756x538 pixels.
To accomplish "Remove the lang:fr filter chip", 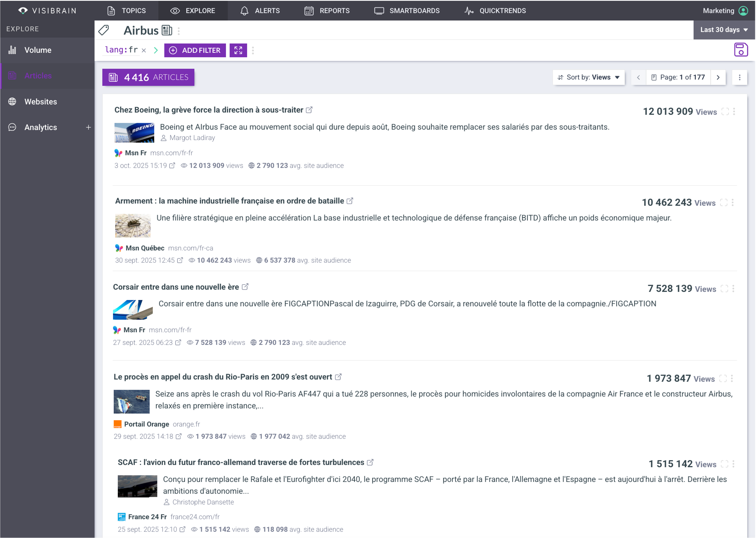I will 144,50.
